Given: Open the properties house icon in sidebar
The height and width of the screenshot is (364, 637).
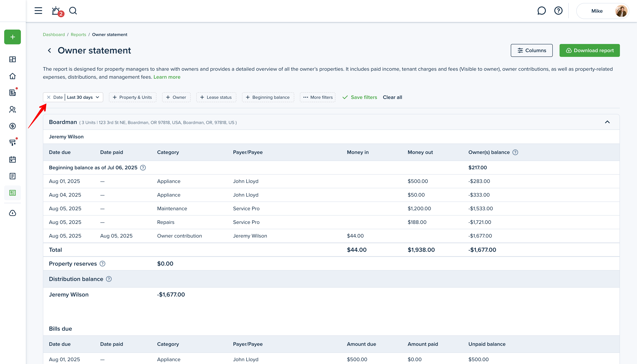Looking at the screenshot, I should (13, 76).
